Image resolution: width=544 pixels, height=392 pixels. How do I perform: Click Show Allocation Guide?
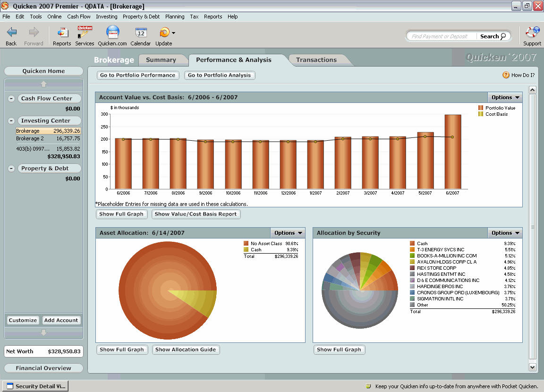click(186, 349)
